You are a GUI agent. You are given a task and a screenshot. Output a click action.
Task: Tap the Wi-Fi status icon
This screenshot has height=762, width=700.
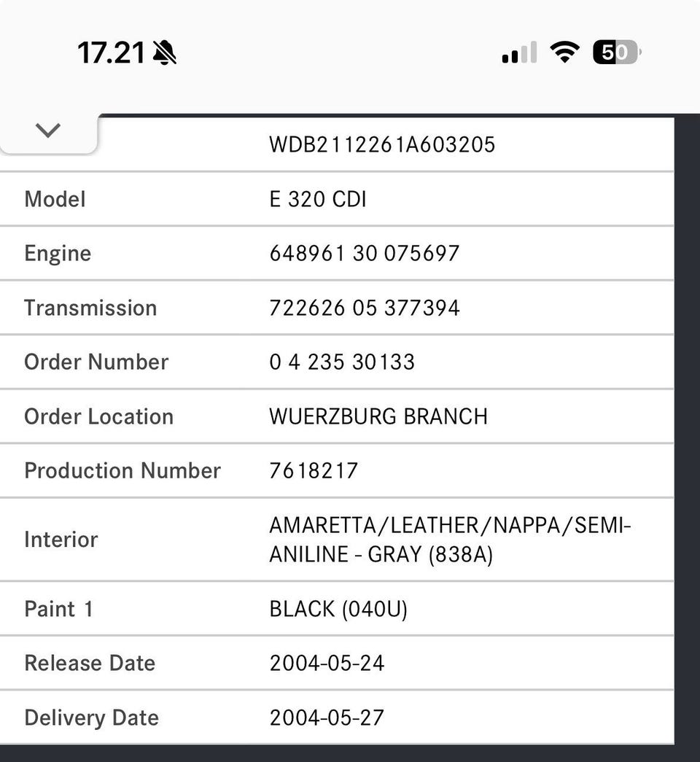[x=564, y=52]
